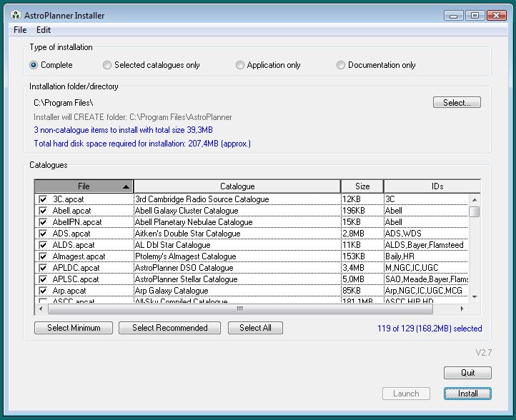Minimize the AstroPlanner Installer window

454,16
